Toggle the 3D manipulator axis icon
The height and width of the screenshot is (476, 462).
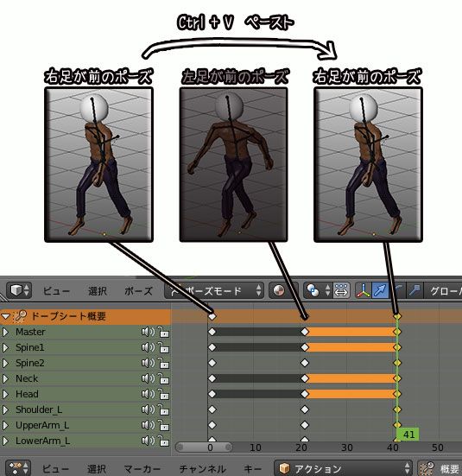coord(363,290)
